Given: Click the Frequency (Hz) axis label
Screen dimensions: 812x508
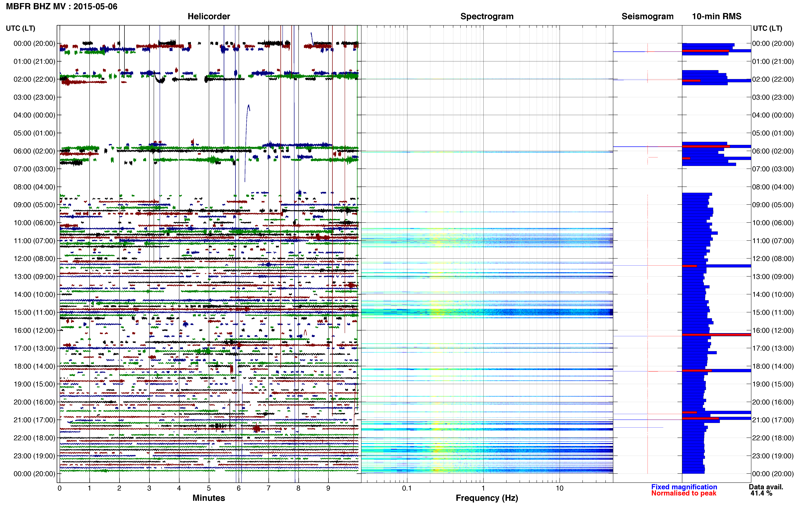Looking at the screenshot, I should (487, 498).
